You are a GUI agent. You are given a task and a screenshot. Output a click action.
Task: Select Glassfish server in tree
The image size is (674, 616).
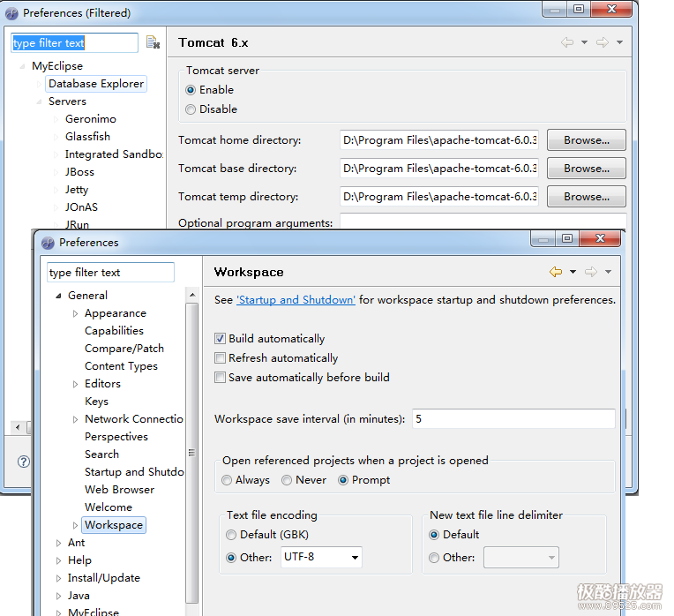pyautogui.click(x=87, y=136)
